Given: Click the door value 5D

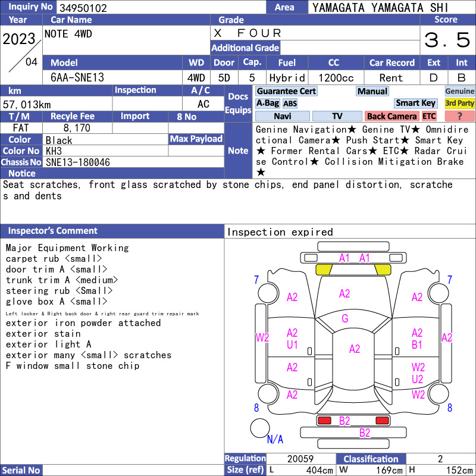Looking at the screenshot, I should [224, 78].
